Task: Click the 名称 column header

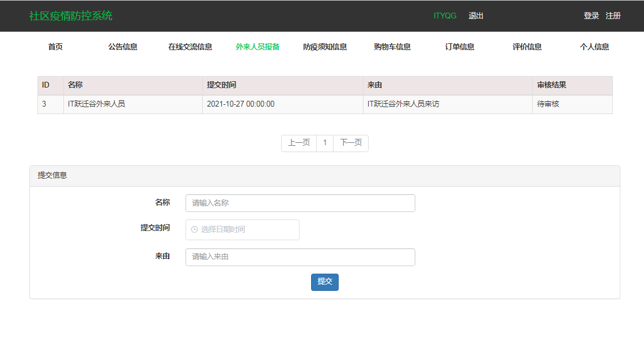Action: pyautogui.click(x=133, y=85)
